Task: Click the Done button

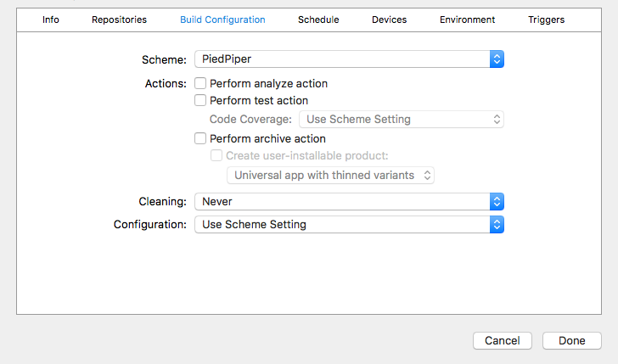Action: (571, 340)
